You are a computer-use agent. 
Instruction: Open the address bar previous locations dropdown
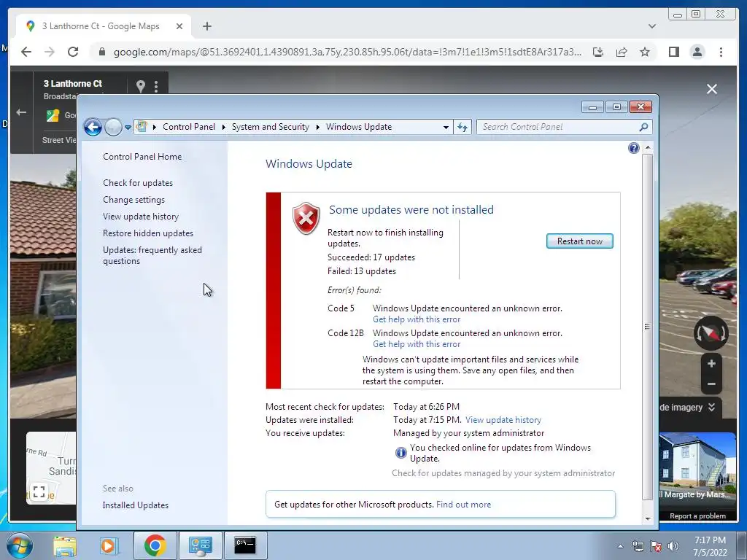click(x=446, y=127)
